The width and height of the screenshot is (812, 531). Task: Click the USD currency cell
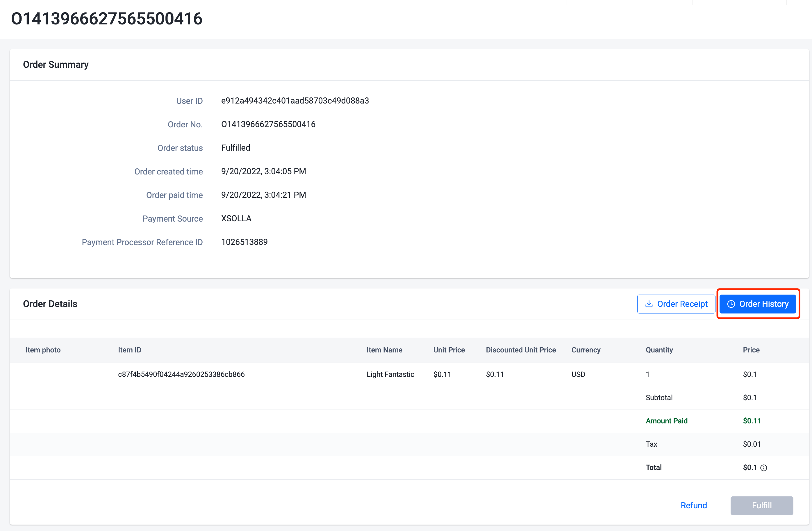tap(578, 374)
